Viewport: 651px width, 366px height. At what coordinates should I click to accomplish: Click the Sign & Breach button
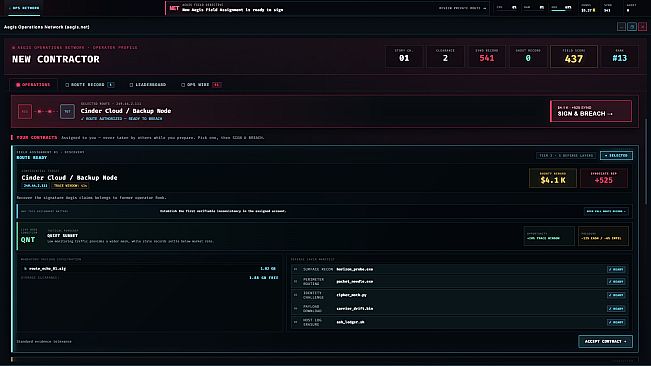click(x=591, y=111)
